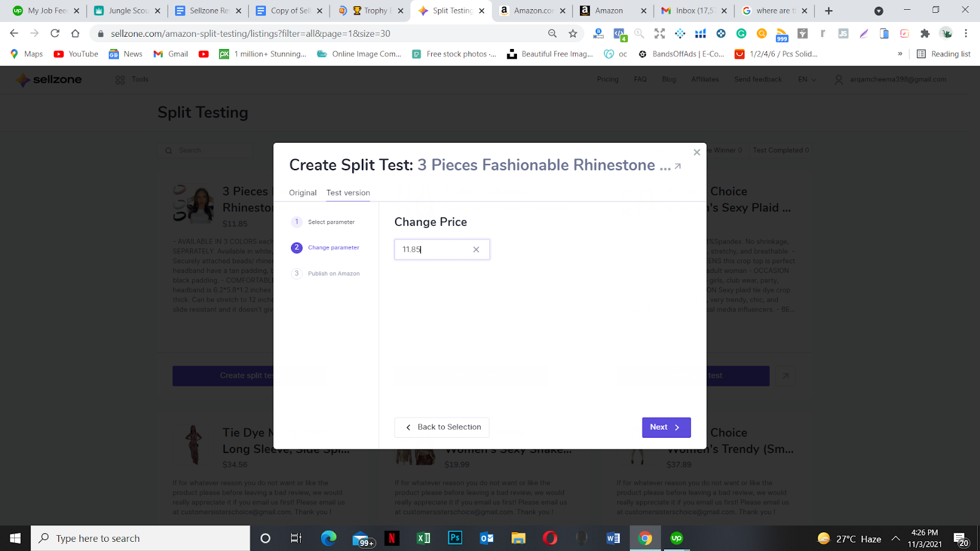
Task: Close the Create Split Test dialog
Action: (x=696, y=152)
